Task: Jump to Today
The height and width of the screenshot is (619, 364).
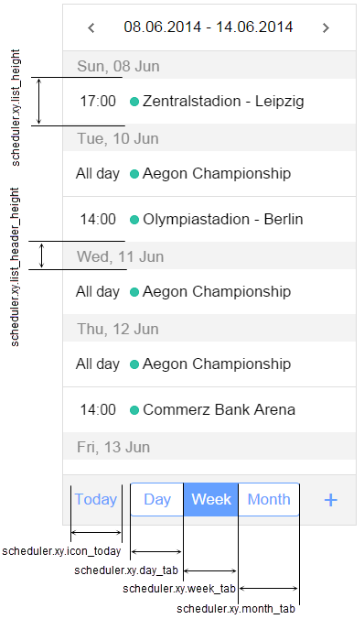Action: coord(96,499)
